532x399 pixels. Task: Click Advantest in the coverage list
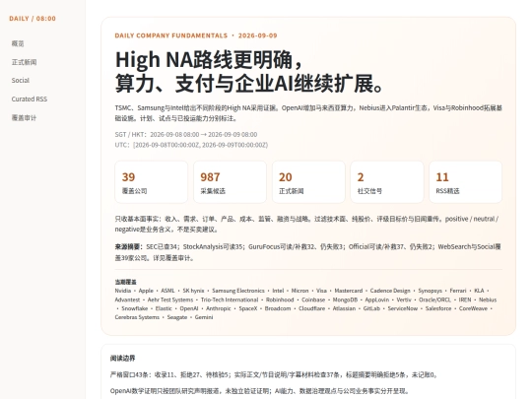point(127,299)
